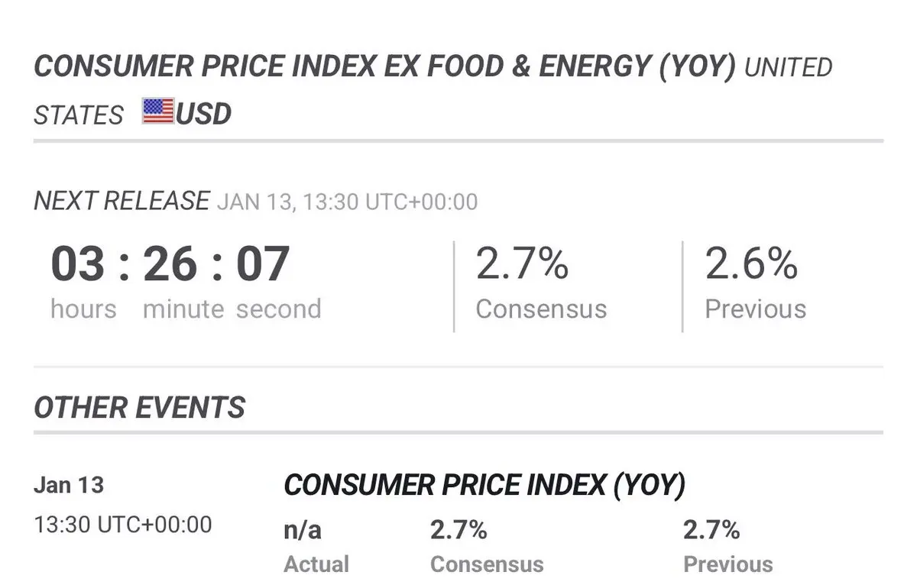Screen dimensions: 917x588
Task: Click the 13:30 UTC+00:00 time under Jan 13
Action: 123,525
